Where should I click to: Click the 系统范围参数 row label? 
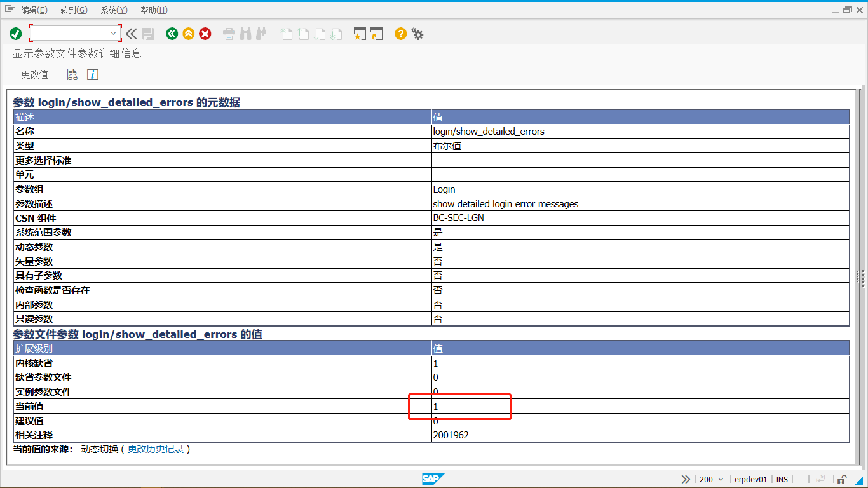pos(43,233)
